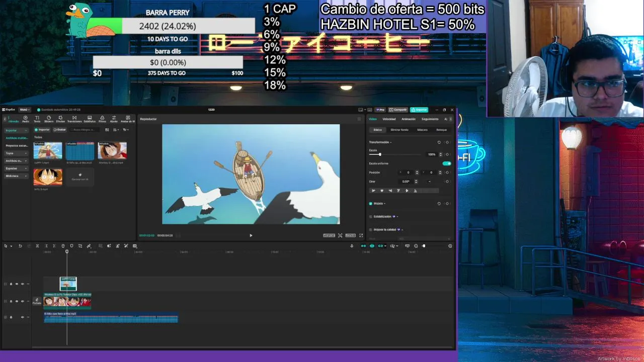Hide the top video track with eye icon
Screen dimensions: 644x362
tap(17, 284)
